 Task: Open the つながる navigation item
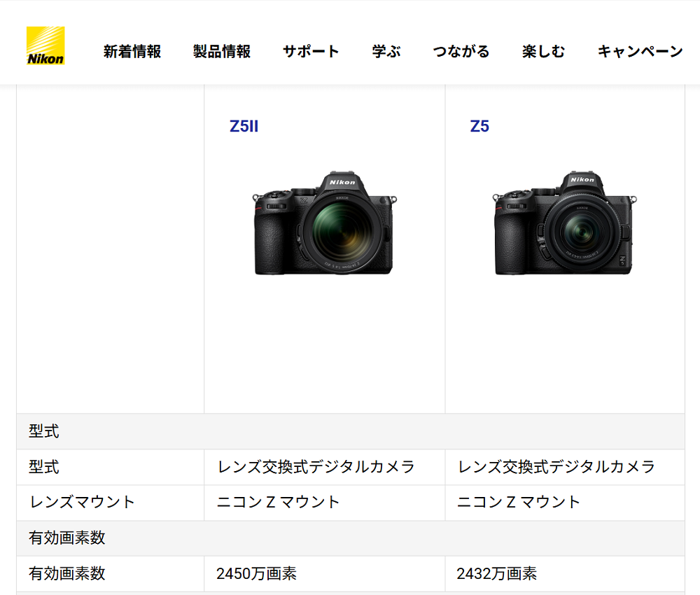[x=461, y=51]
